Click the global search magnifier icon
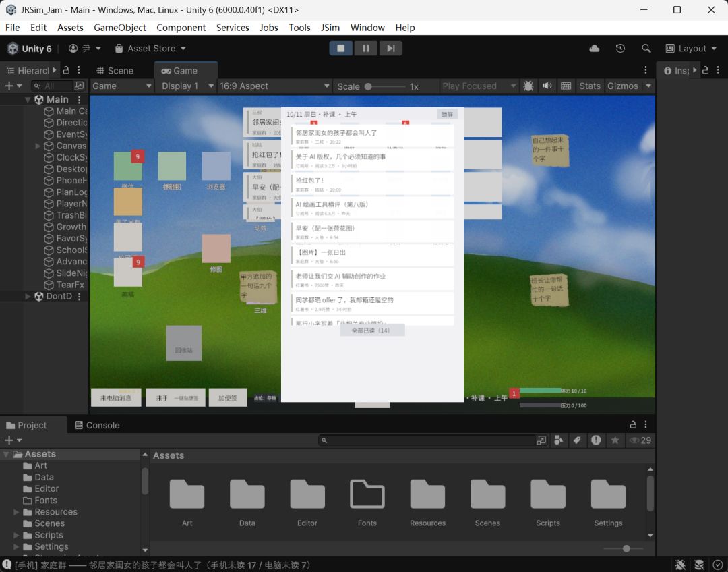Viewport: 728px width, 572px height. click(646, 49)
